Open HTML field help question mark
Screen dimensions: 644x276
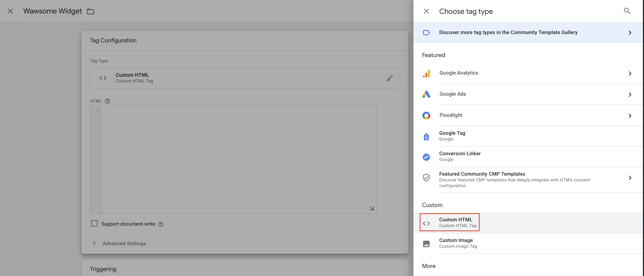[x=108, y=101]
